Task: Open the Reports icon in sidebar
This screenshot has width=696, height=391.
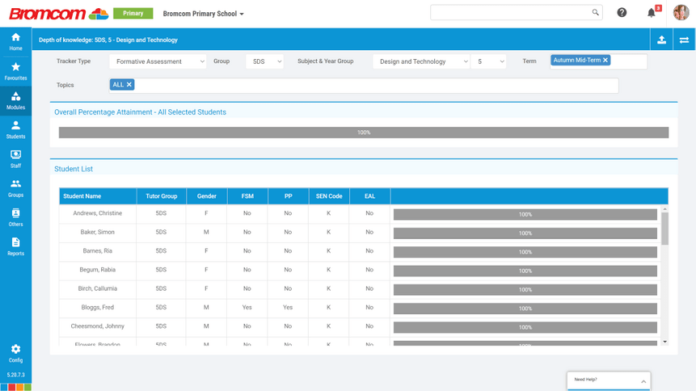Action: tap(16, 247)
